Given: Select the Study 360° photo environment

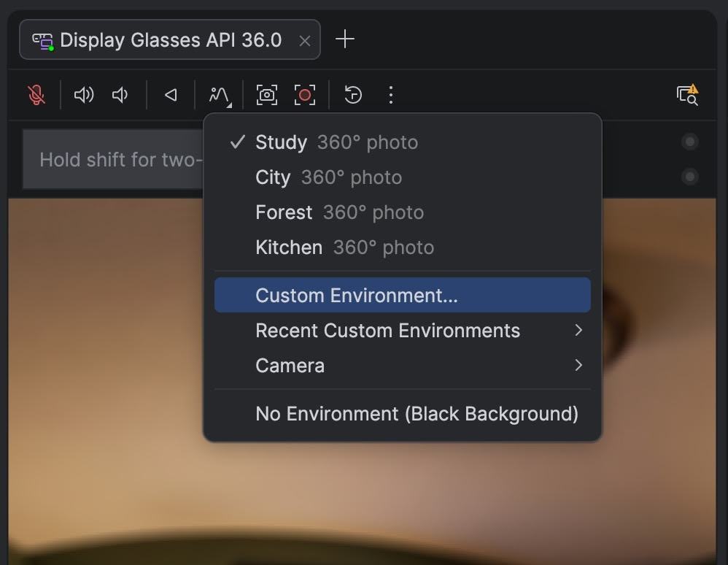Looking at the screenshot, I should pyautogui.click(x=403, y=142).
